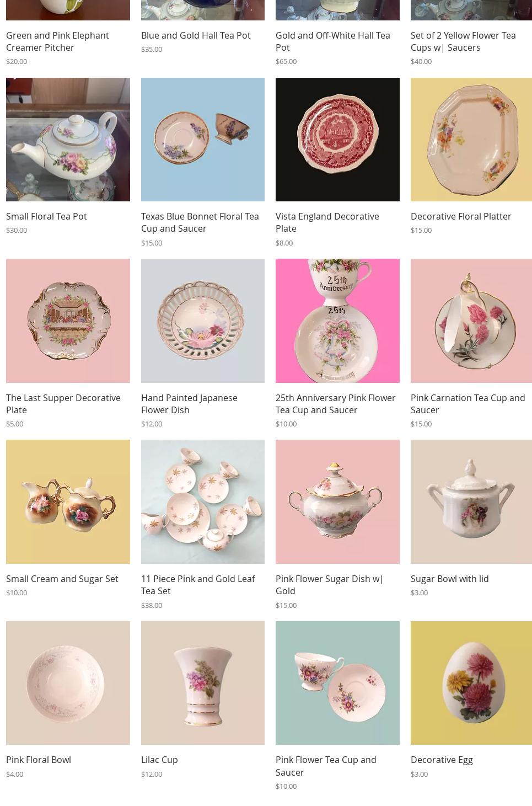Open Texas Blue Bonnet tea cup image

pos(203,140)
